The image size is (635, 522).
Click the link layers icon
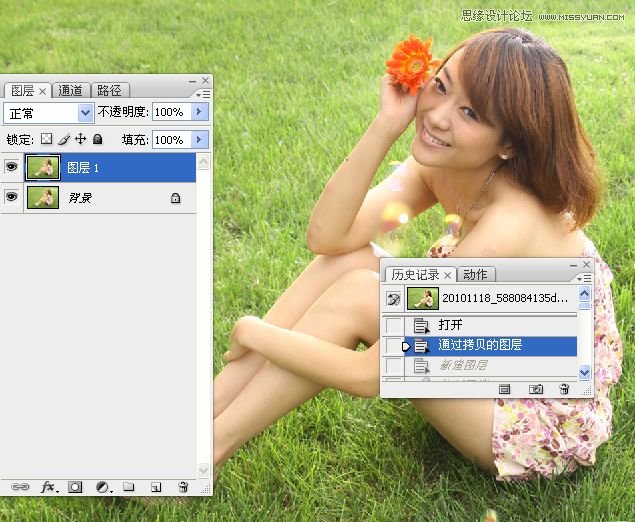(19, 487)
